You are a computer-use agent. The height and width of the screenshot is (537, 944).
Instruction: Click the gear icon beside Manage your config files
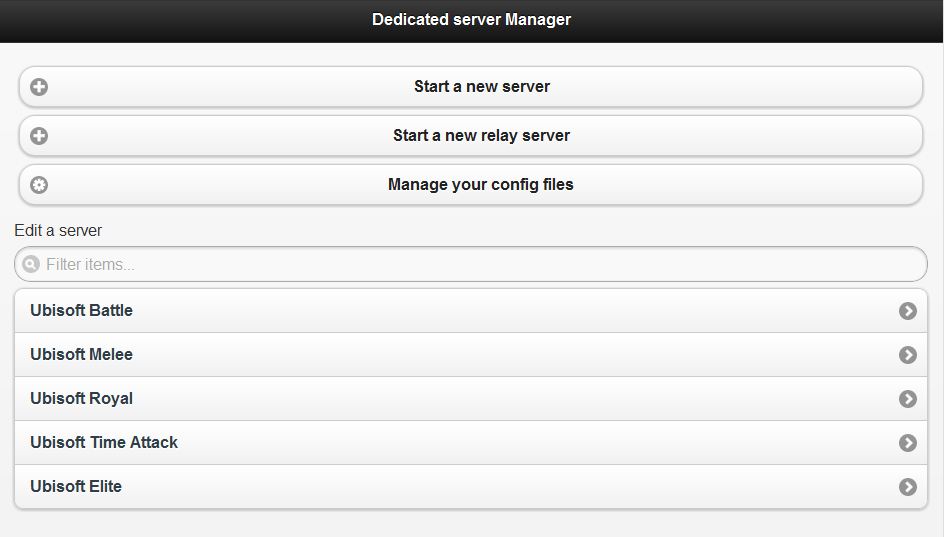pos(39,185)
